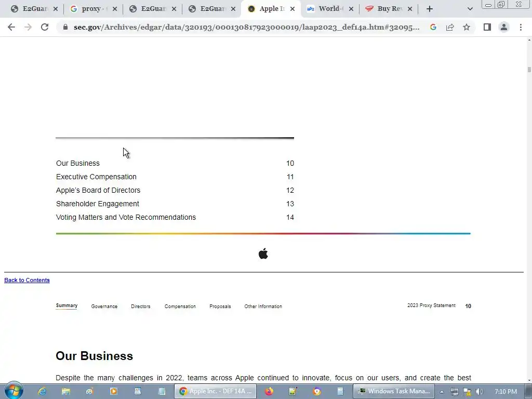532x399 pixels.
Task: Click the Google icon in address bar
Action: point(433,27)
